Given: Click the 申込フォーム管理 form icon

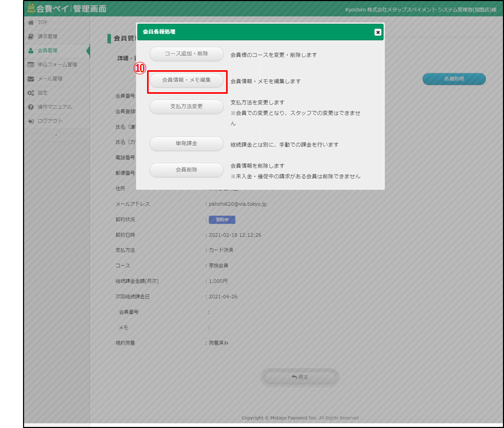Looking at the screenshot, I should point(31,65).
